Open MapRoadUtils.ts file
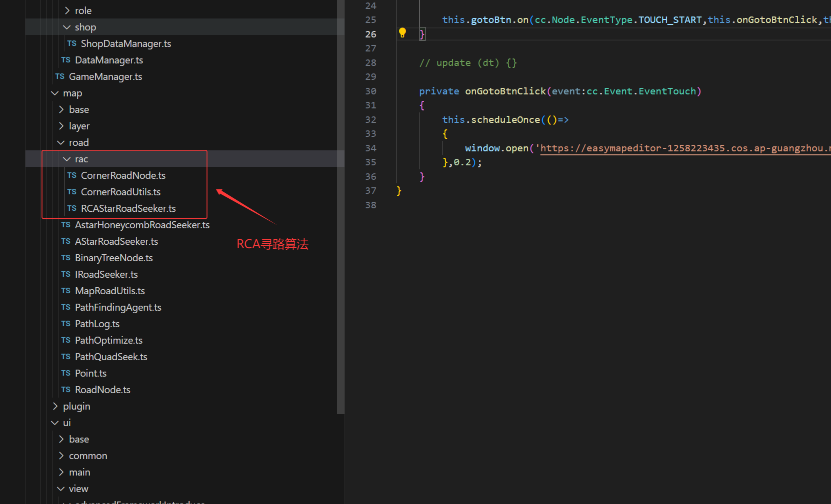Image resolution: width=831 pixels, height=504 pixels. click(110, 291)
